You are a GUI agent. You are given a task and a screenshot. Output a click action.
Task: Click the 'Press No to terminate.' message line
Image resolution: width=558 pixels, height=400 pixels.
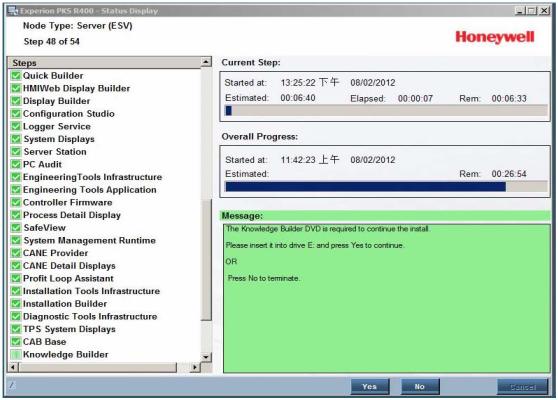click(x=263, y=278)
